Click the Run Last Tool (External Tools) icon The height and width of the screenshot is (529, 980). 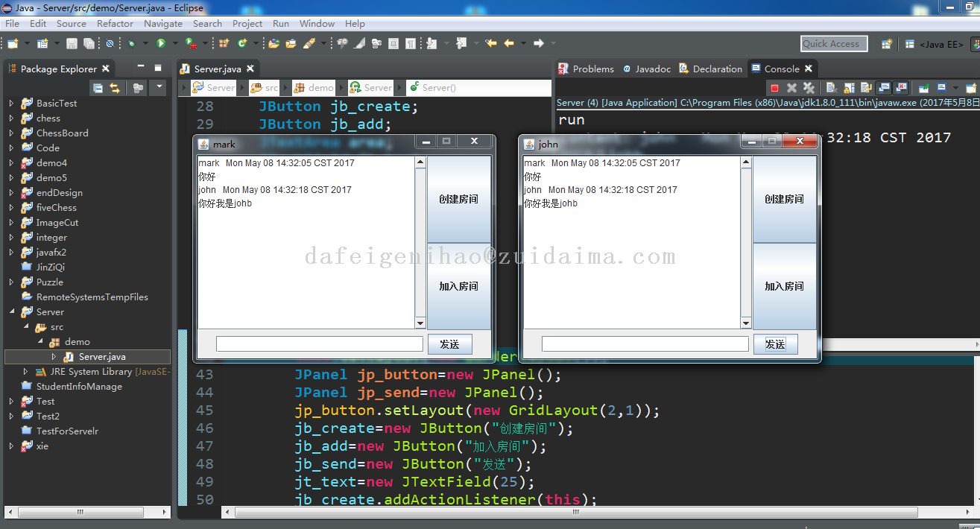click(190, 43)
